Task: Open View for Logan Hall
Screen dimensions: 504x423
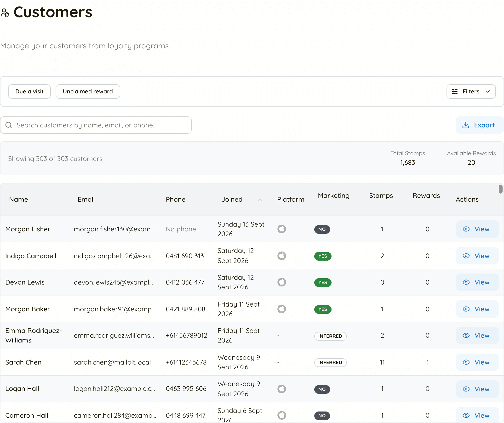Action: point(477,389)
